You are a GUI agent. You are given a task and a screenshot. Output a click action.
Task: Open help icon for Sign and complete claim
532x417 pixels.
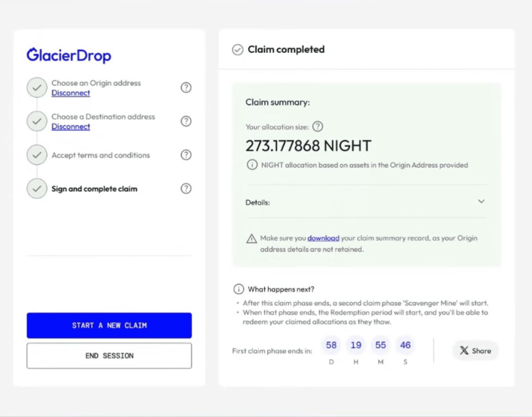(186, 189)
